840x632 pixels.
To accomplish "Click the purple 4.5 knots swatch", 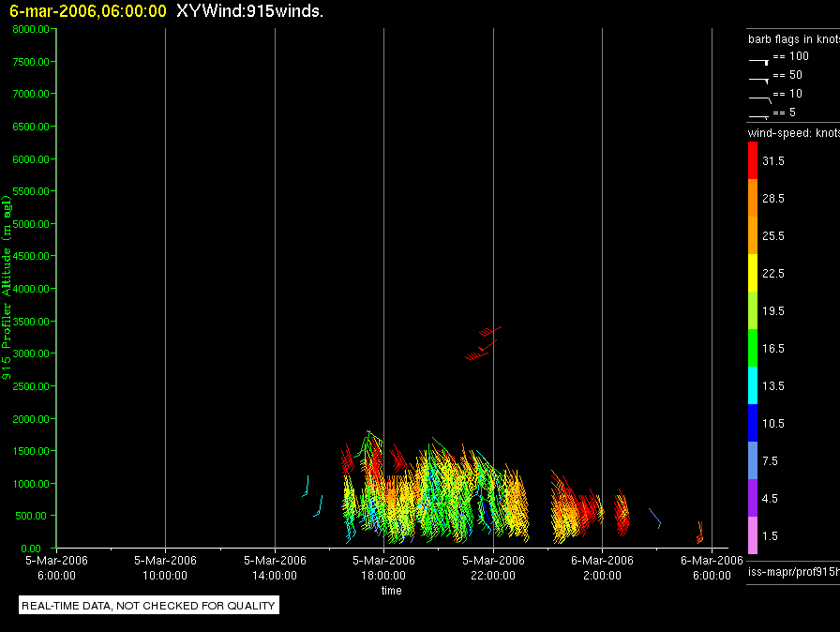I will pos(753,498).
